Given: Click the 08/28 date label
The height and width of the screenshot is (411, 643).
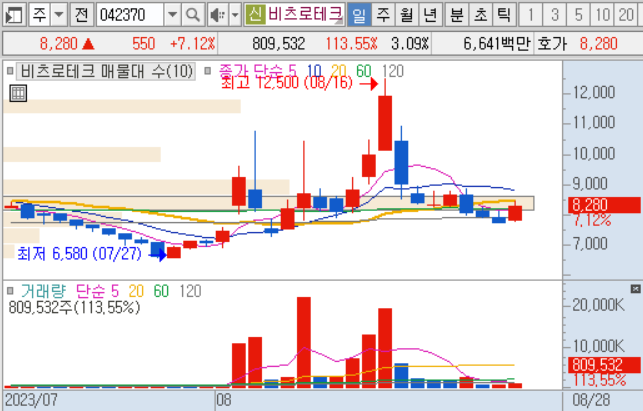Looking at the screenshot, I should 591,400.
